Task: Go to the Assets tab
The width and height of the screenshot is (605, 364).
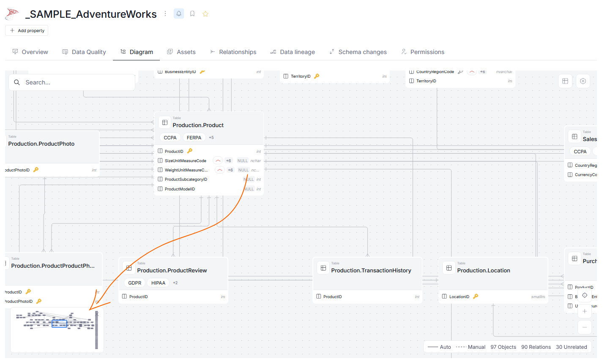Action: pos(181,52)
